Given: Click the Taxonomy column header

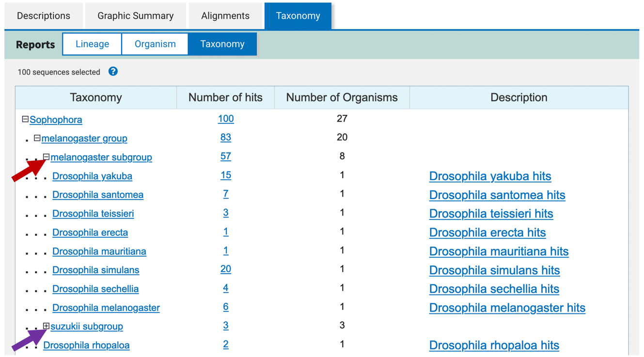Looking at the screenshot, I should (96, 98).
